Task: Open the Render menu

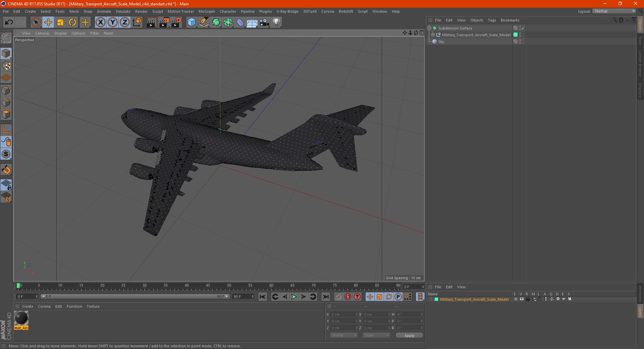Action: 141,11
